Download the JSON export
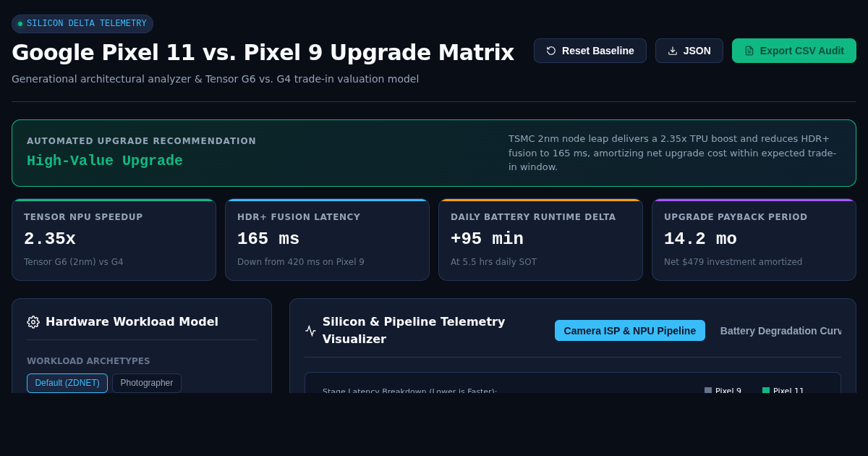The height and width of the screenshot is (456, 868). [689, 51]
